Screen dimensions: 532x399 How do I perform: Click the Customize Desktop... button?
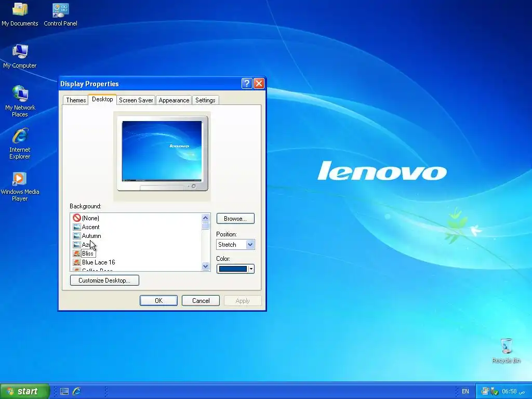click(104, 280)
